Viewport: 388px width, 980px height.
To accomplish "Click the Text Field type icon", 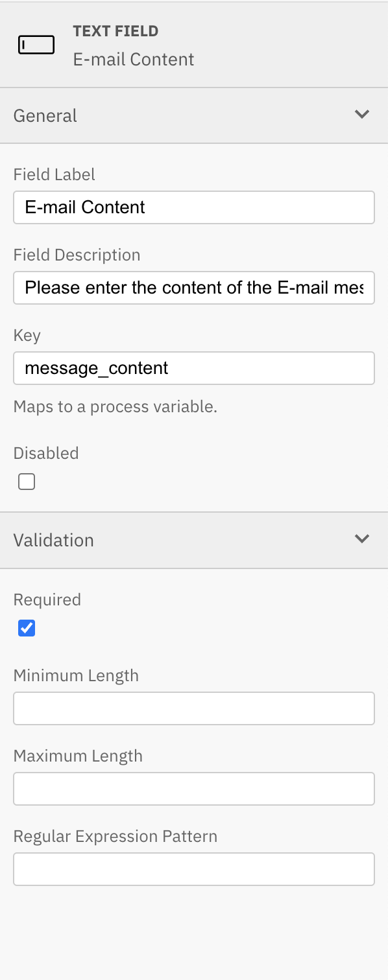I will point(36,45).
